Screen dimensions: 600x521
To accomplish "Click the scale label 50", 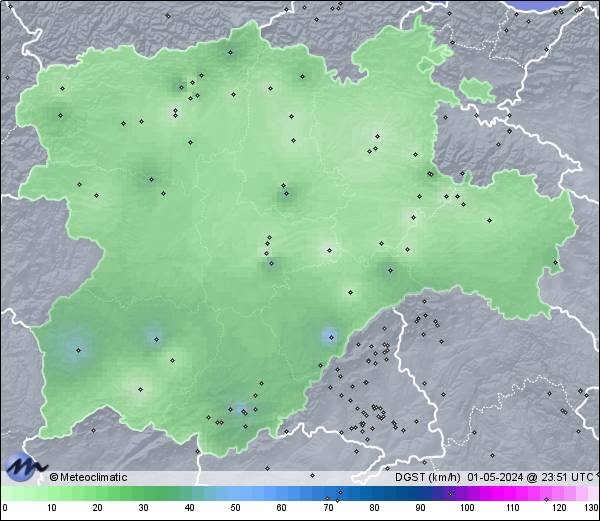I will pos(235,508).
